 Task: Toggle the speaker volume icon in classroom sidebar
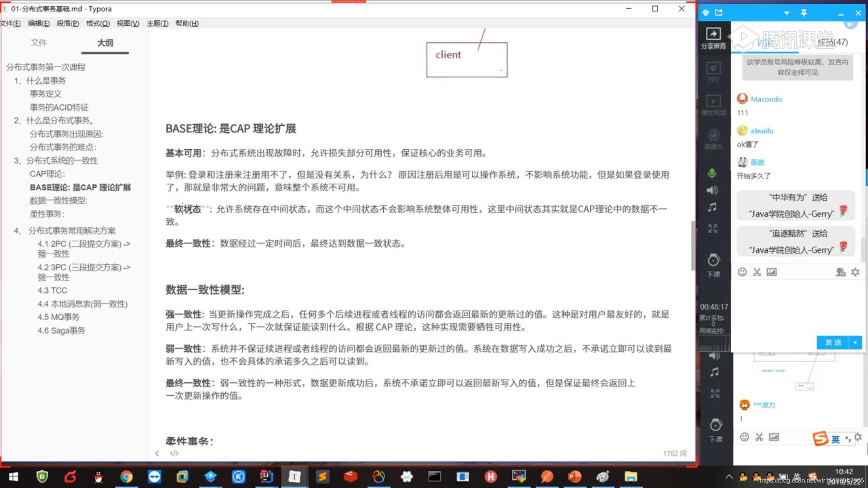[x=712, y=190]
